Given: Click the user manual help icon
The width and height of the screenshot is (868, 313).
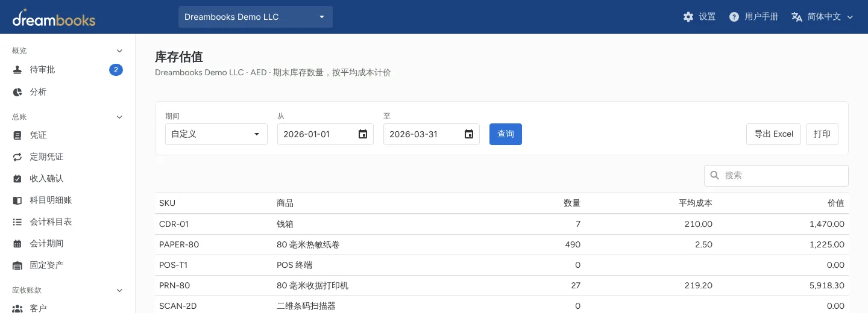Looking at the screenshot, I should (734, 17).
